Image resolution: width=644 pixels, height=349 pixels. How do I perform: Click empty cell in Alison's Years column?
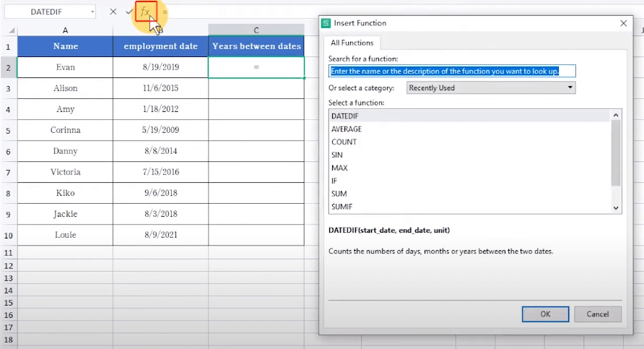pos(256,88)
